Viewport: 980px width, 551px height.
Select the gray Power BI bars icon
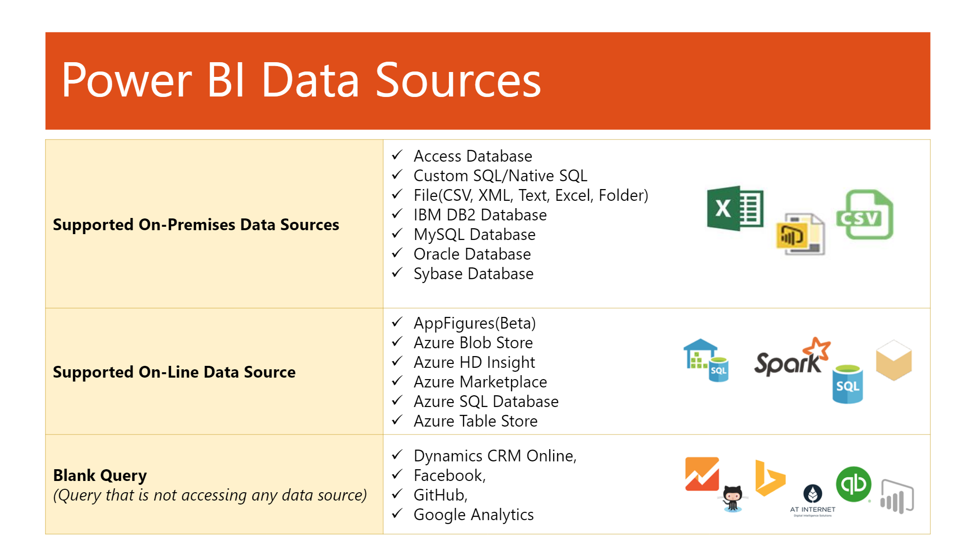pos(897,497)
